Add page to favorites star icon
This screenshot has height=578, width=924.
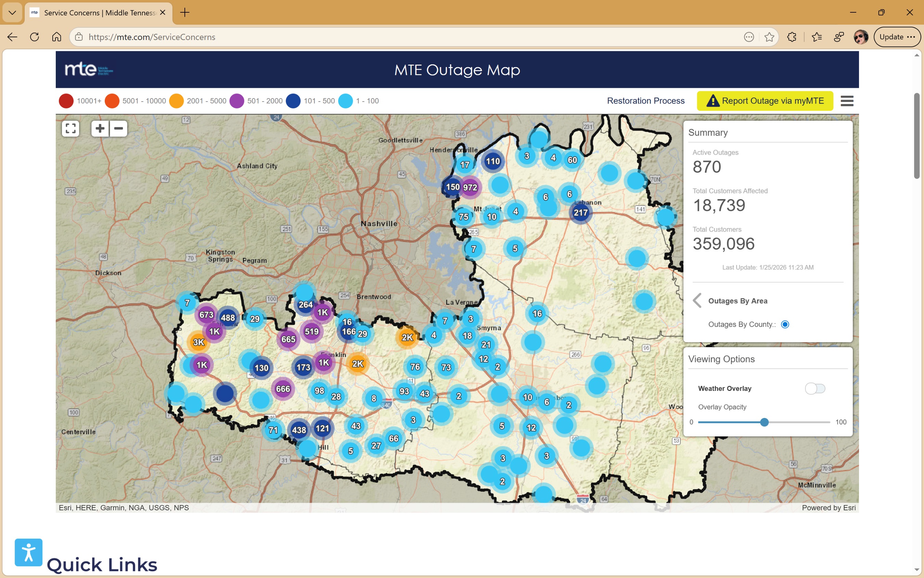pos(769,37)
